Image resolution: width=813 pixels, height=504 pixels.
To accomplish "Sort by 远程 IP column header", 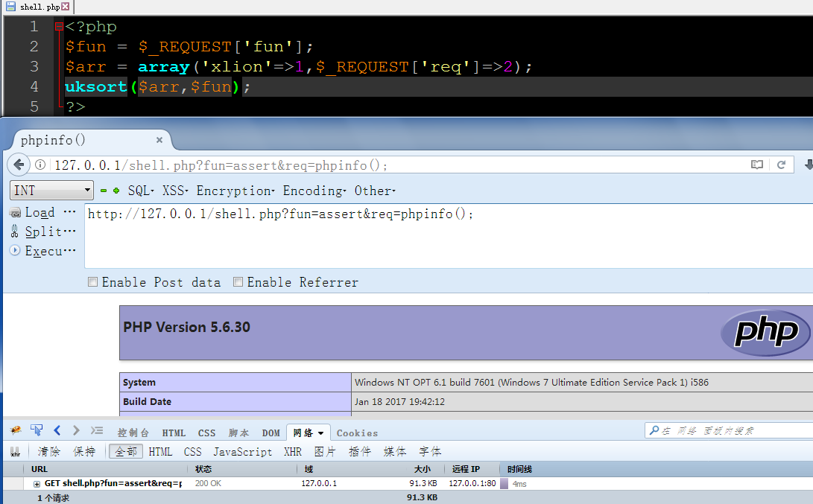I will [x=472, y=469].
